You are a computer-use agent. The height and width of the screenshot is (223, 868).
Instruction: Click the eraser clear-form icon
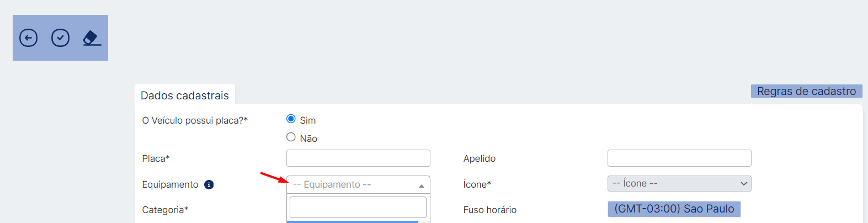tap(92, 38)
